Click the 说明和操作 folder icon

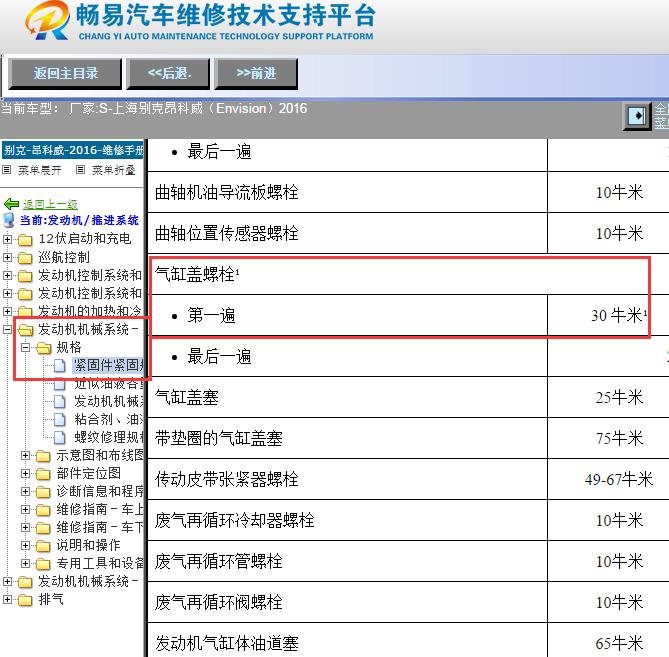[43, 546]
